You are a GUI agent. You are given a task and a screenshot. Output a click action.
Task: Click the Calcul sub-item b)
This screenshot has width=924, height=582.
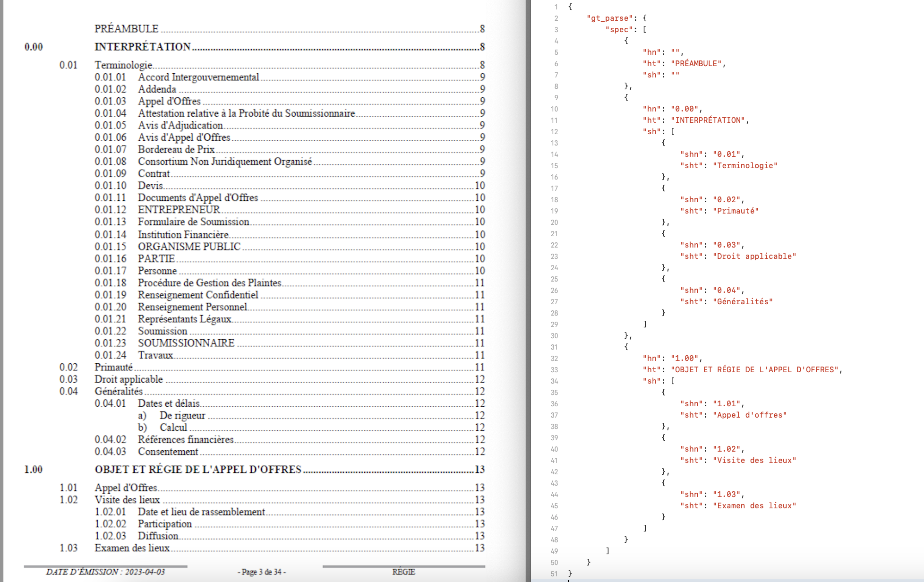coord(173,428)
